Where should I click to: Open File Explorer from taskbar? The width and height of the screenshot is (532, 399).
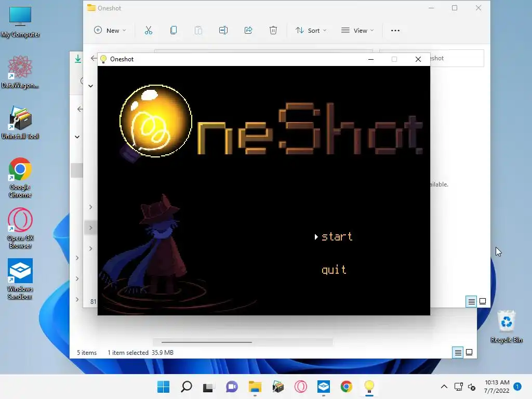[255, 387]
